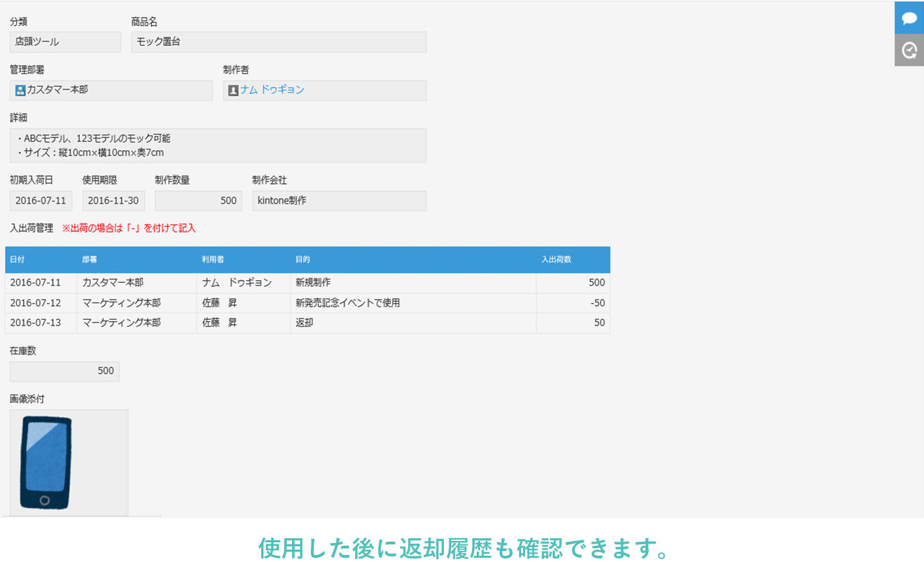Click the 分類 field showing 店頭ツール
Screen dimensions: 924x586
pyautogui.click(x=65, y=42)
